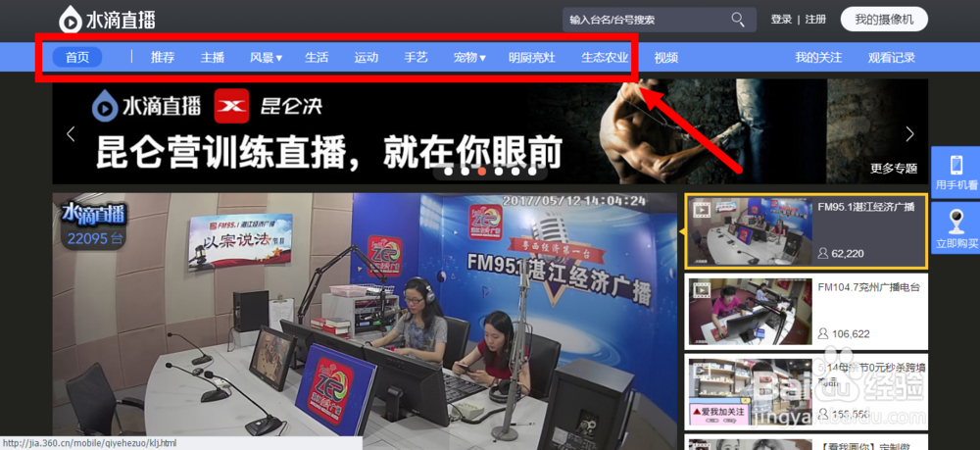This screenshot has width=980, height=450.
Task: Click the phone icon 用手机看
Action: tap(956, 165)
